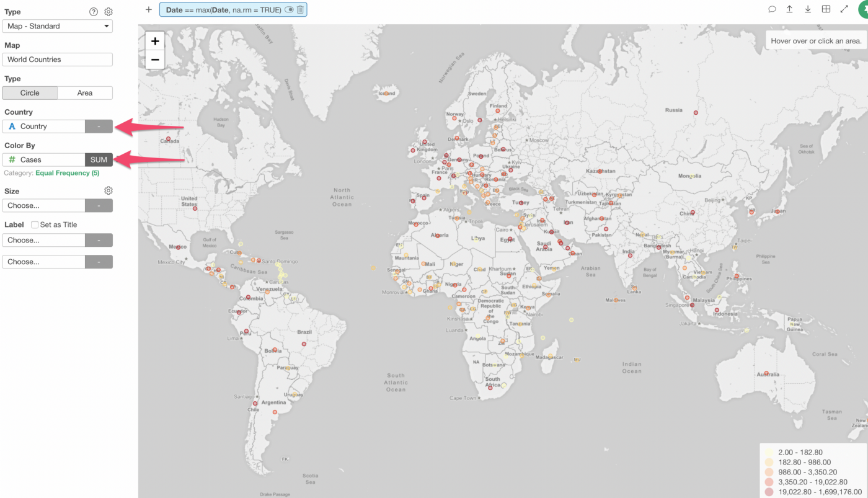
Task: Open the comment bubble icon
Action: (772, 9)
